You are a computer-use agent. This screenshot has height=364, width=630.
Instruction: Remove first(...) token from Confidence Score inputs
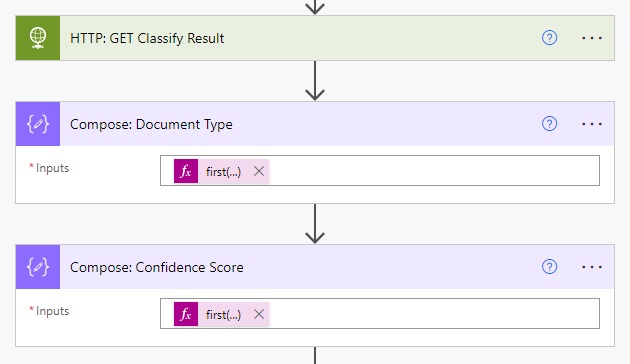[x=259, y=314]
